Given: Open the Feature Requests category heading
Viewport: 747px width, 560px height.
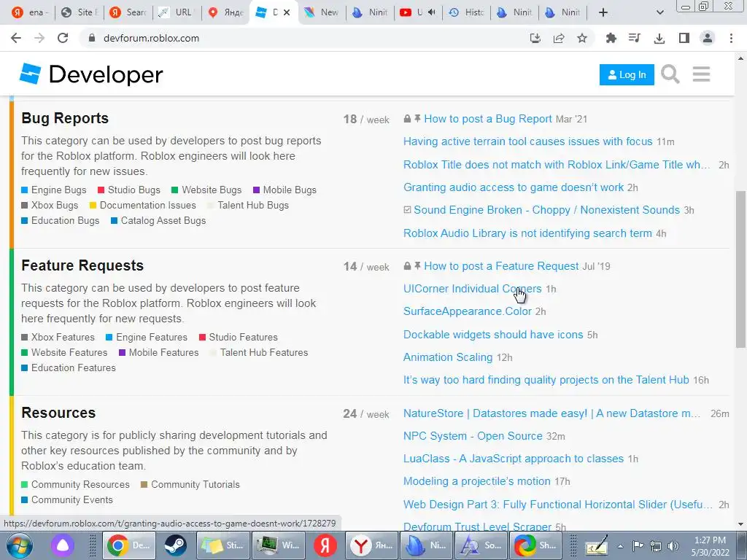Looking at the screenshot, I should point(82,265).
